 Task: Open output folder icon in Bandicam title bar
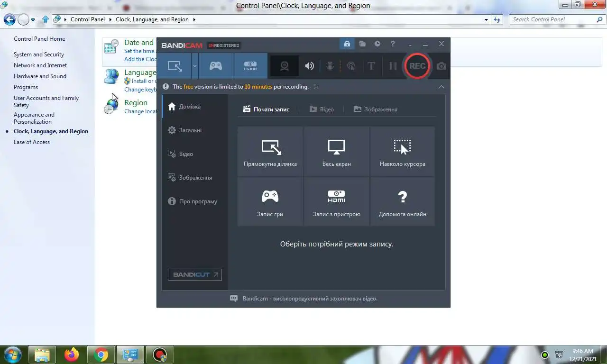[362, 44]
